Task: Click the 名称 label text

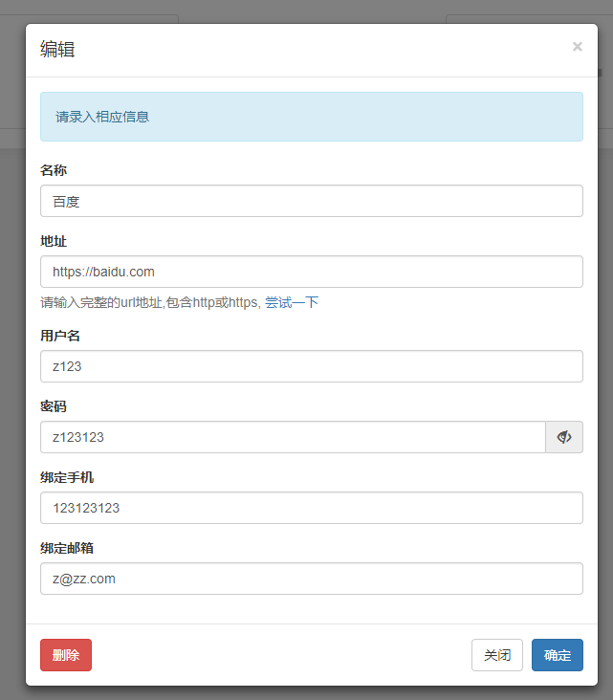Action: 54,170
